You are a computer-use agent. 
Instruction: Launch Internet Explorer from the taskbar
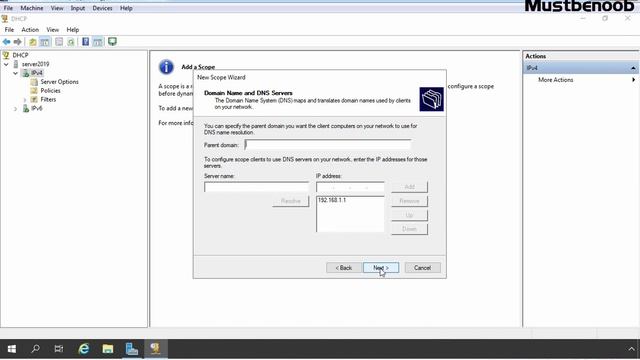coord(84,349)
